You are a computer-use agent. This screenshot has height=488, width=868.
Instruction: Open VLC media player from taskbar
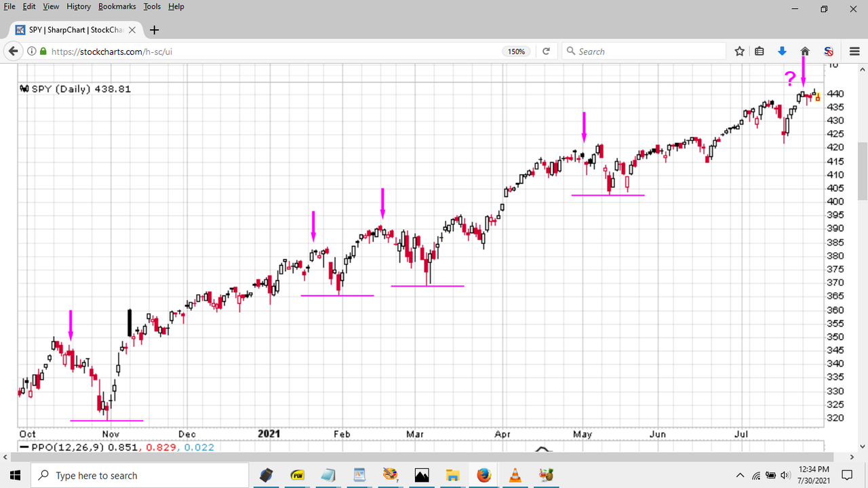[515, 475]
